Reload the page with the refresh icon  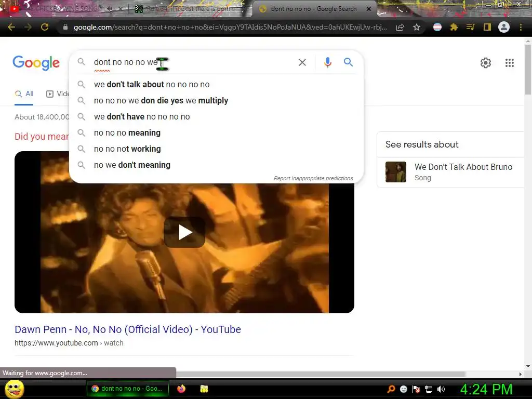(45, 27)
